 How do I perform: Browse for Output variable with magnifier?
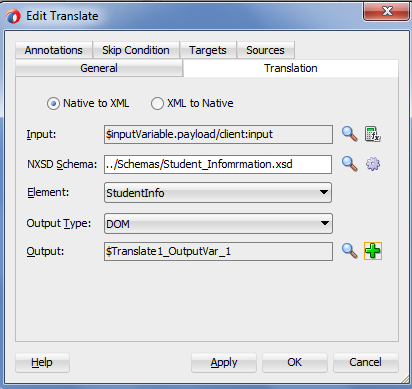pos(350,251)
